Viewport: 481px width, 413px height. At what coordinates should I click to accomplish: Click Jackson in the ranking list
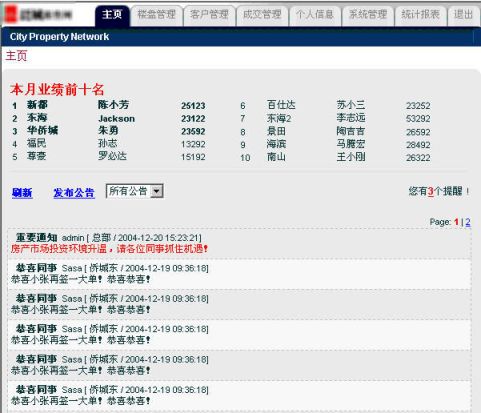coord(117,119)
